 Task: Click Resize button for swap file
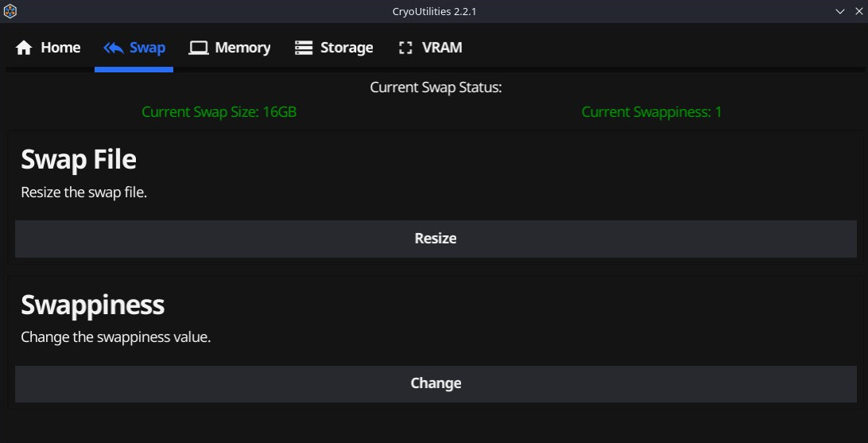436,239
